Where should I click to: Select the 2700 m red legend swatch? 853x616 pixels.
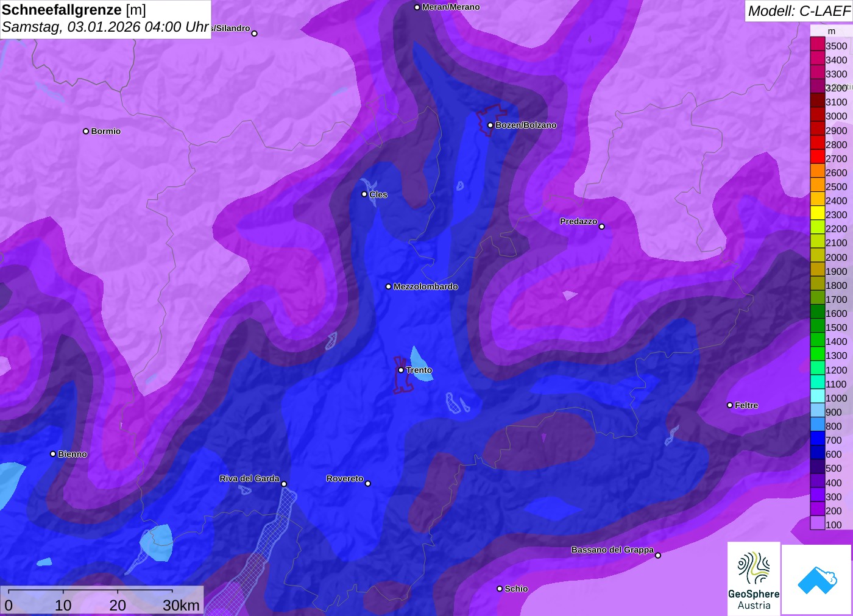(x=817, y=158)
